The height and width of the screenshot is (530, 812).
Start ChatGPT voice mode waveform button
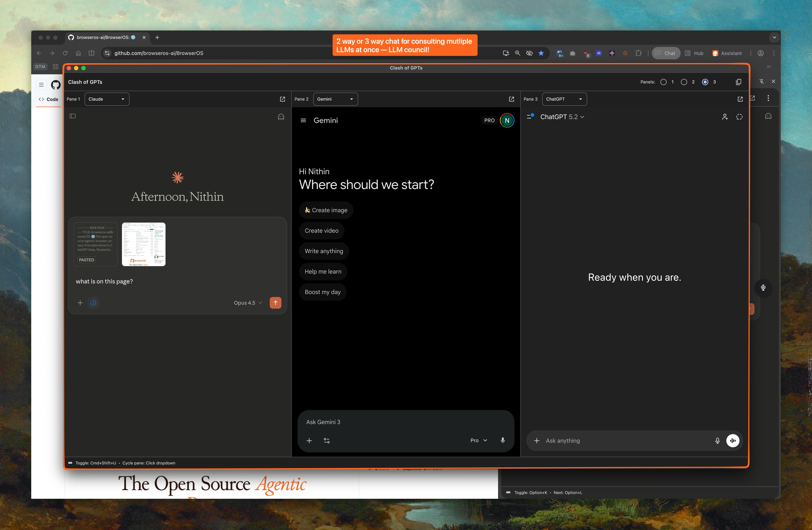click(733, 441)
